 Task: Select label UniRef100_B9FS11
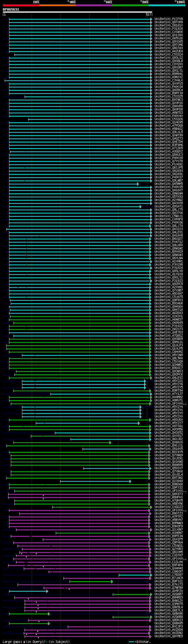[x=169, y=581]
